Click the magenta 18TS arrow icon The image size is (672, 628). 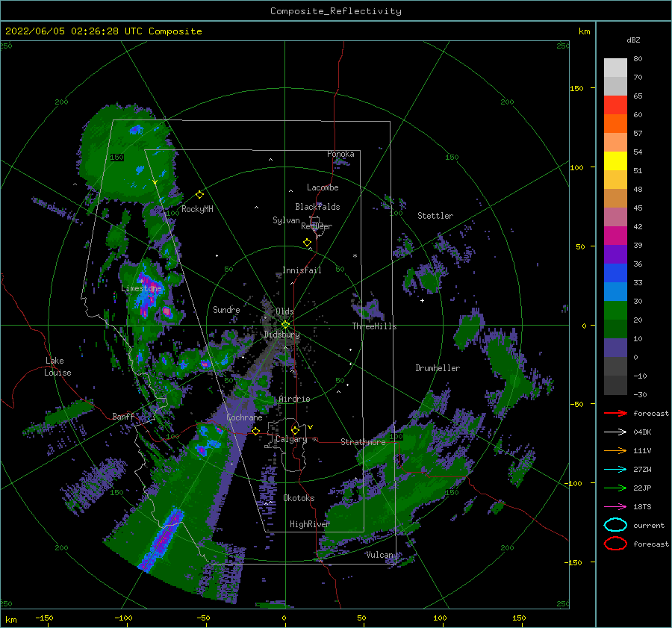pos(615,507)
